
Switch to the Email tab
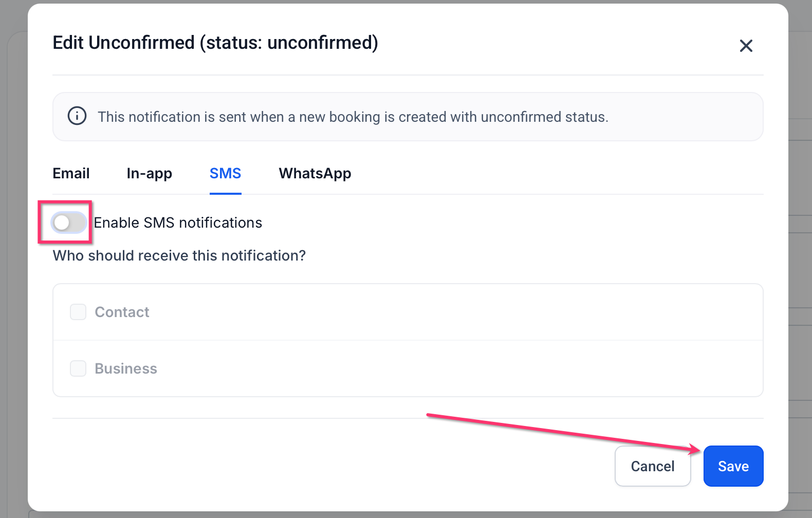click(71, 174)
